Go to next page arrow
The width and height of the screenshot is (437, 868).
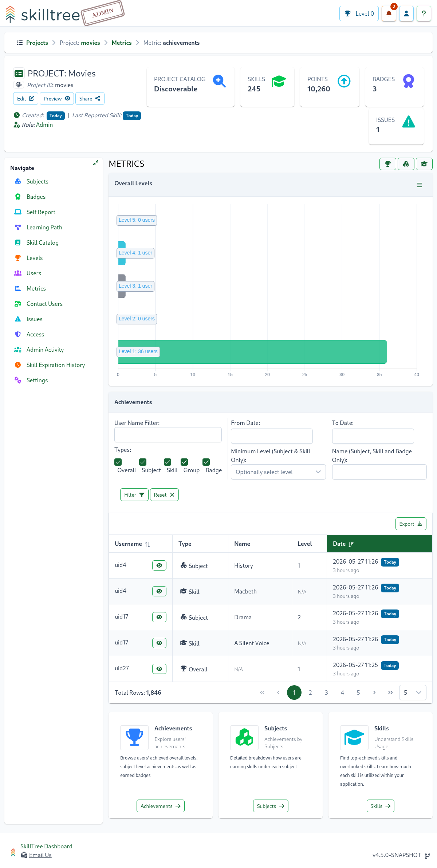click(x=374, y=693)
